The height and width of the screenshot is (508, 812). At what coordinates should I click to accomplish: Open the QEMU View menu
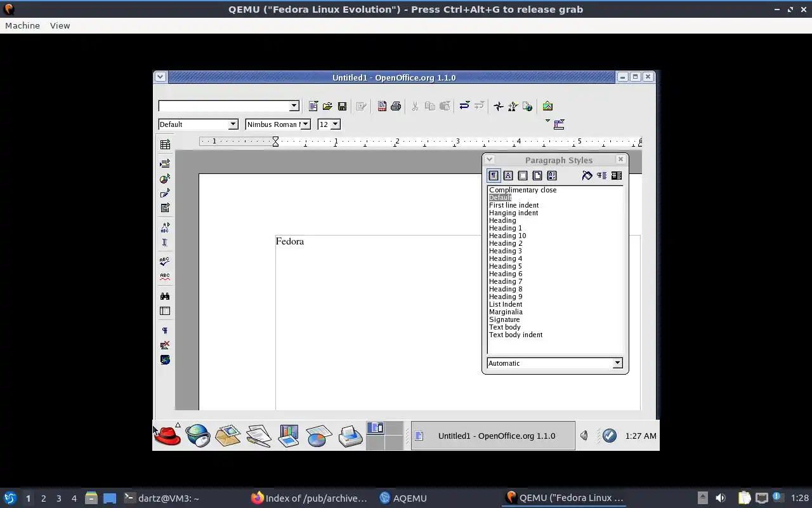point(60,25)
